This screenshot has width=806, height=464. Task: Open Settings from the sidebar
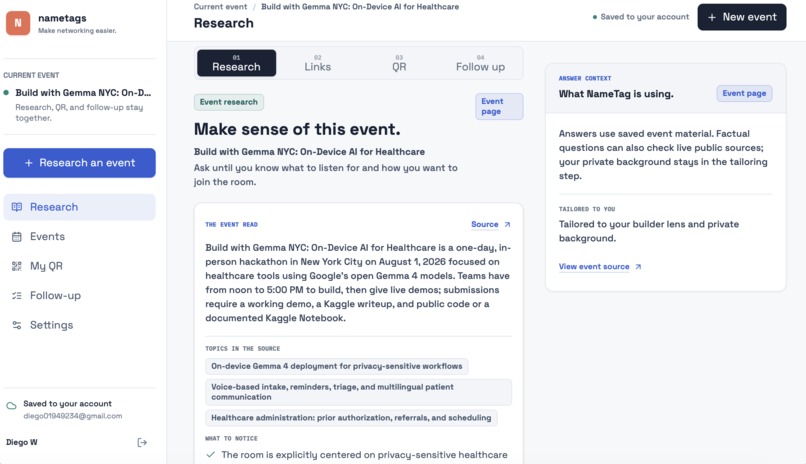[79, 325]
